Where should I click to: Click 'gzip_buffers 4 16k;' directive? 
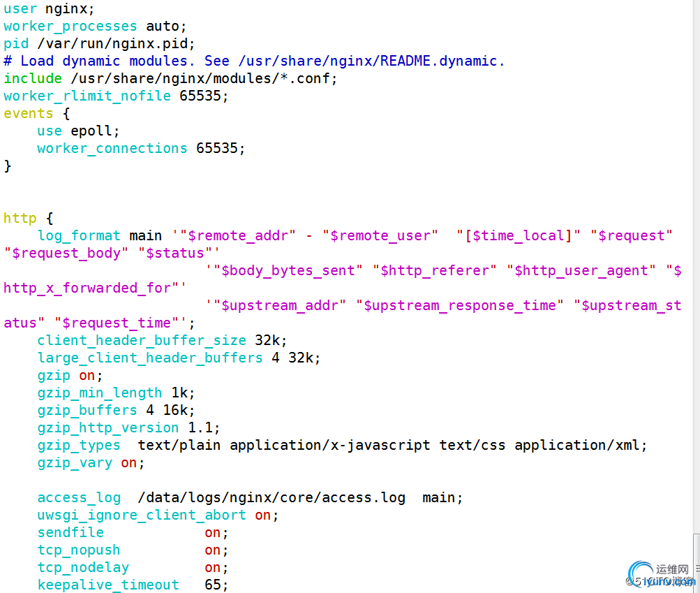[x=116, y=410]
